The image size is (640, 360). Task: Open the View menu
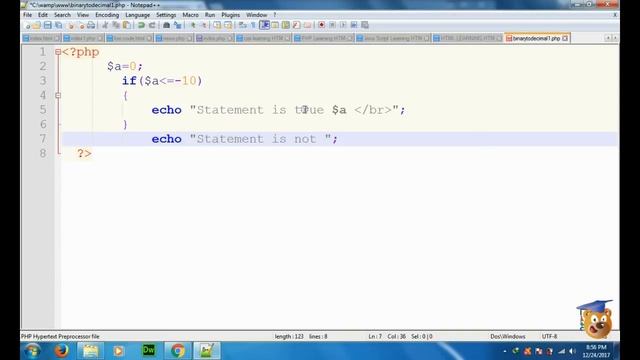click(x=83, y=15)
